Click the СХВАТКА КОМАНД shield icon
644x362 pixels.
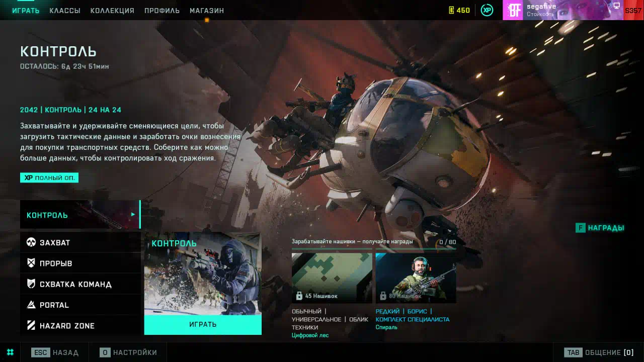(x=31, y=284)
